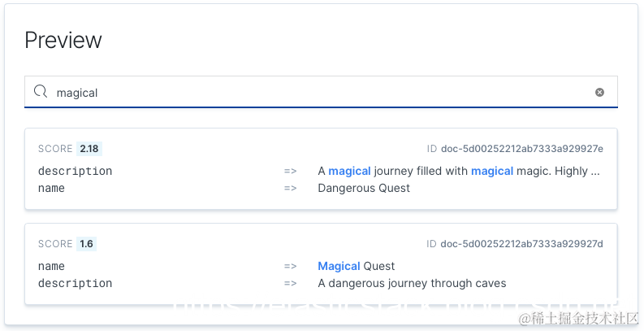644x331 pixels.
Task: Click the search magnifier icon
Action: click(x=40, y=92)
